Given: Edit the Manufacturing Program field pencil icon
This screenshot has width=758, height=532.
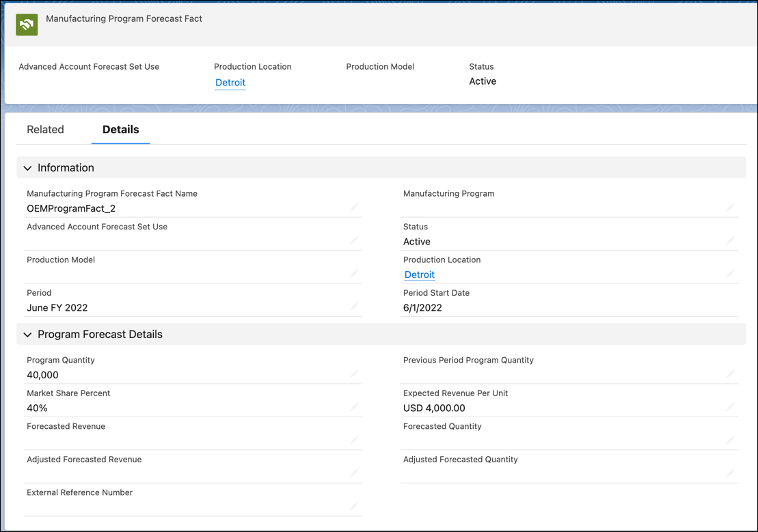Looking at the screenshot, I should (x=730, y=208).
